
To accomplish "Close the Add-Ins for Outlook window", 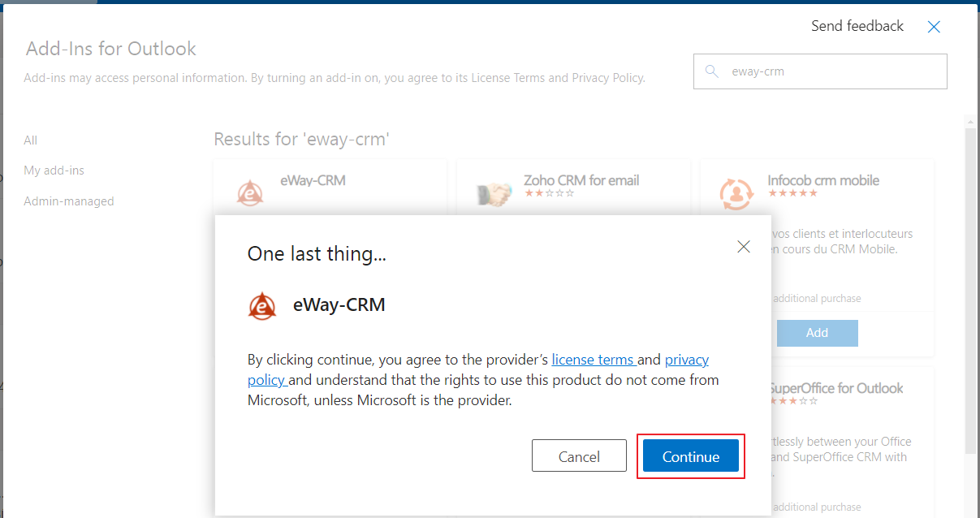I will point(934,27).
